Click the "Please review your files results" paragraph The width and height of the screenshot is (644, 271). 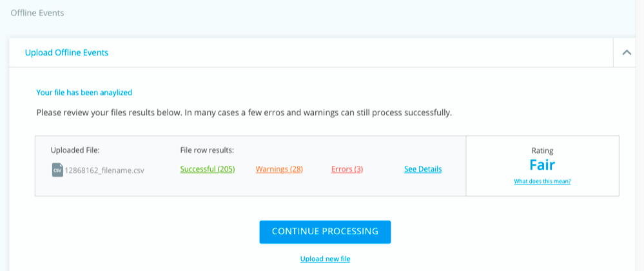[x=244, y=113]
